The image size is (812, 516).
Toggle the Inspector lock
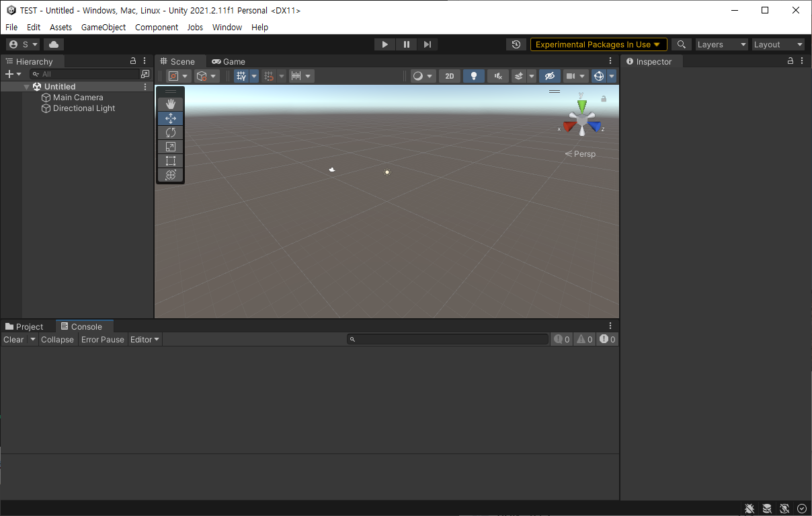pyautogui.click(x=790, y=61)
